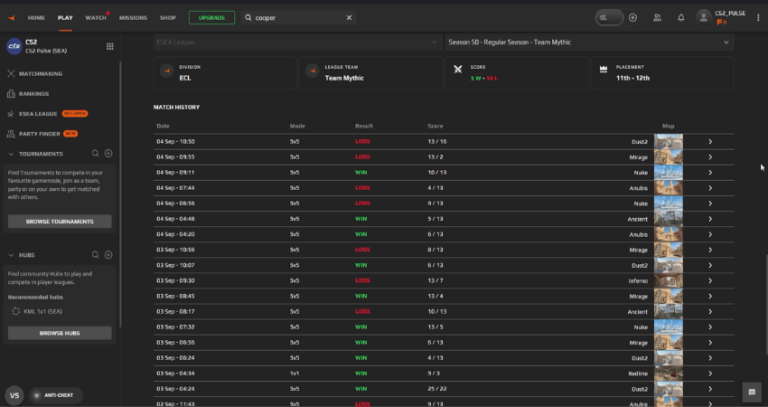The width and height of the screenshot is (768, 407).
Task: Open the chat bubble icon
Action: [x=751, y=392]
